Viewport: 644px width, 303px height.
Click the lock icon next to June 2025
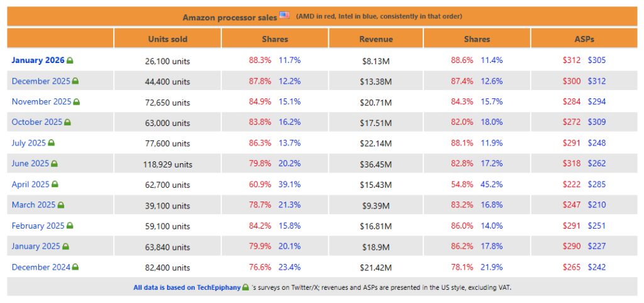click(55, 164)
